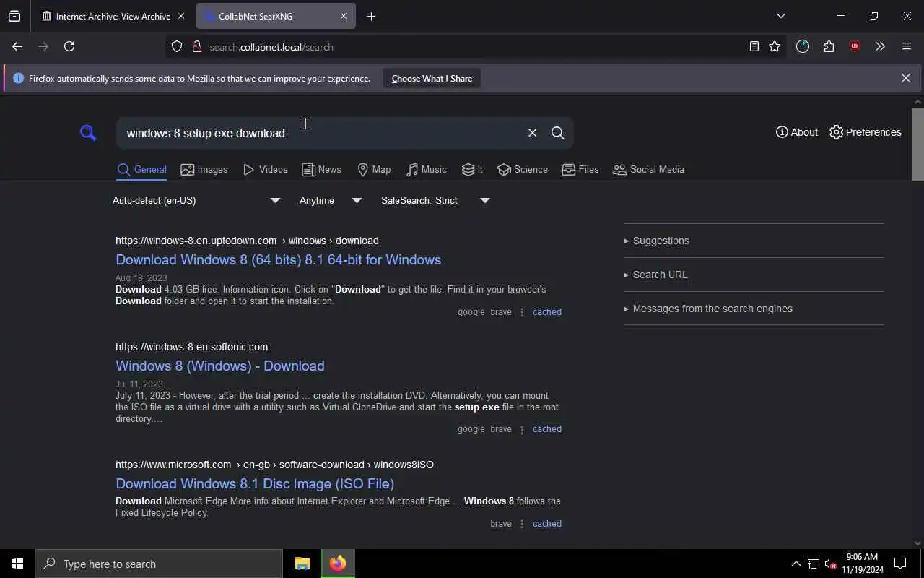Switch to the News category
This screenshot has width=924, height=578.
pyautogui.click(x=321, y=170)
